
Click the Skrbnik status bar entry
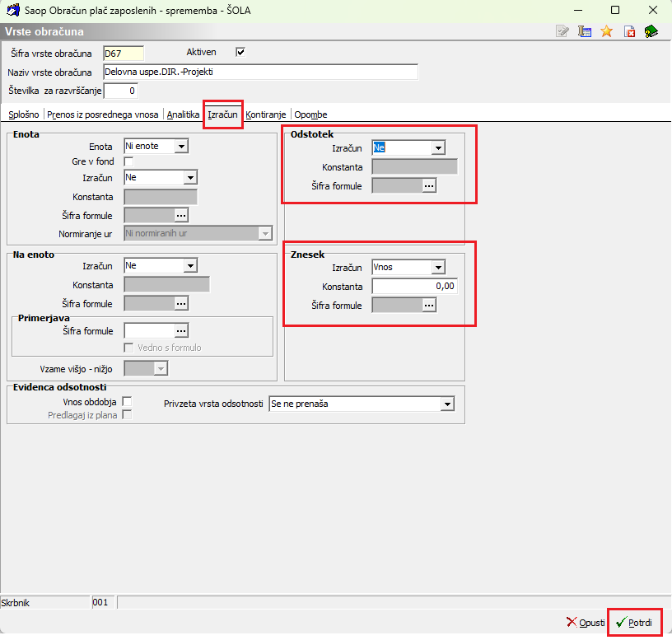coord(45,602)
